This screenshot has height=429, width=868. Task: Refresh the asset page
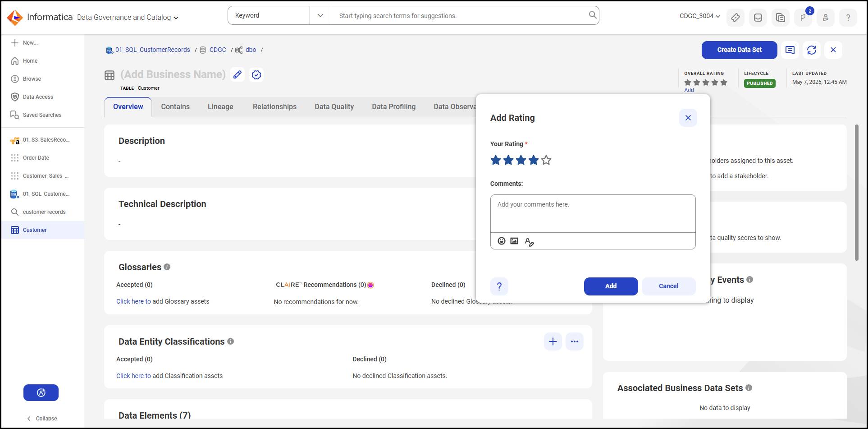pos(812,50)
